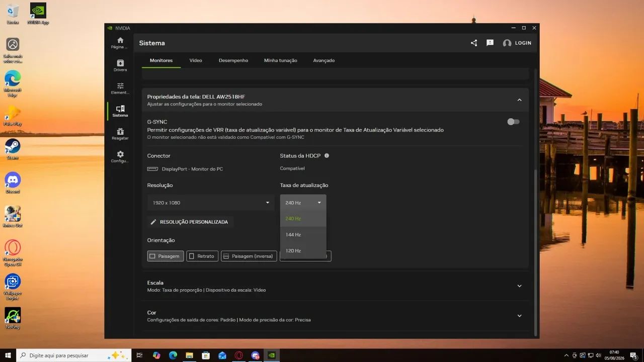The image size is (644, 362).
Task: Switch to the Vídeo tab
Action: point(196,60)
